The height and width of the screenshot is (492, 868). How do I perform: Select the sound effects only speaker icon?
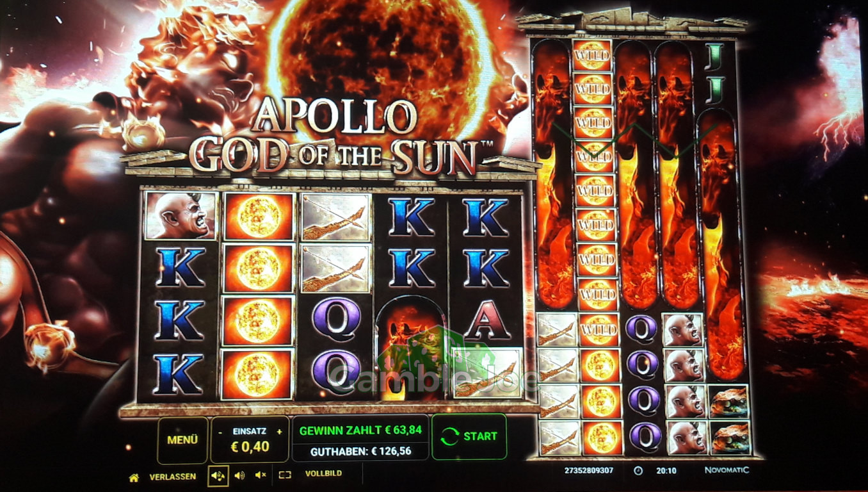pos(240,475)
